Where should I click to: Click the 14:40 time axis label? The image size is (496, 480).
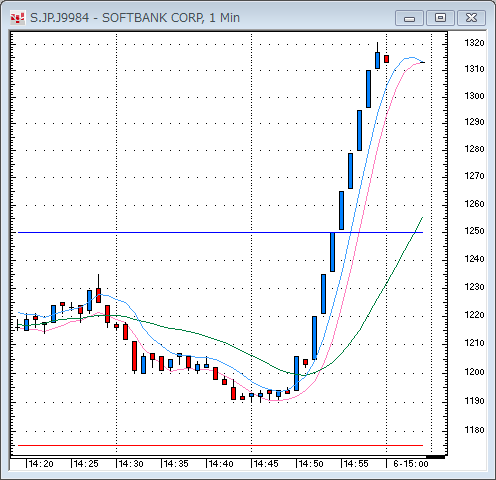point(221,464)
